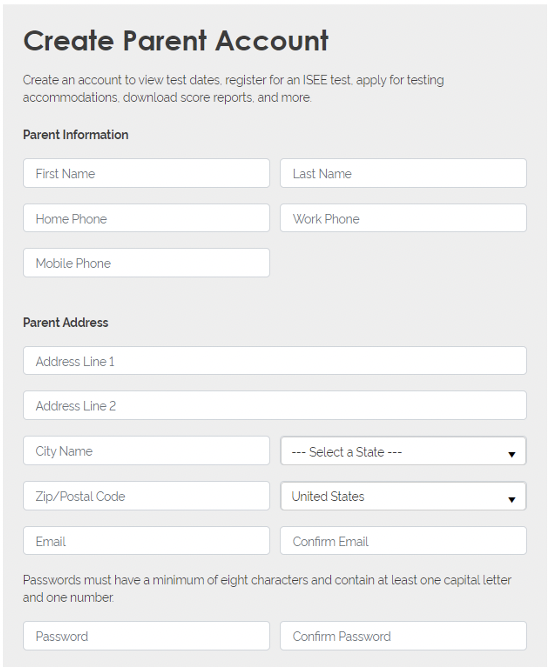The height and width of the screenshot is (668, 548).
Task: Open the United States country dropdown
Action: click(403, 496)
